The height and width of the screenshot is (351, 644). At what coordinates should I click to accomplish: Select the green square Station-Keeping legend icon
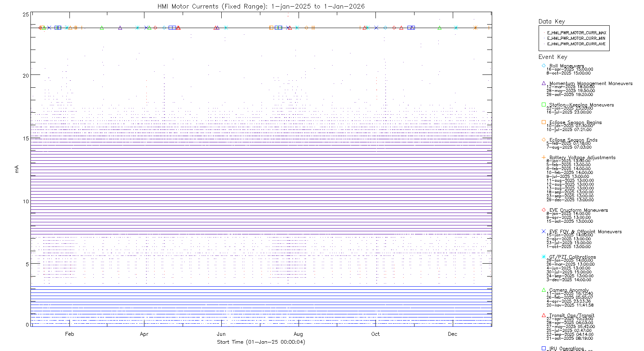click(543, 105)
